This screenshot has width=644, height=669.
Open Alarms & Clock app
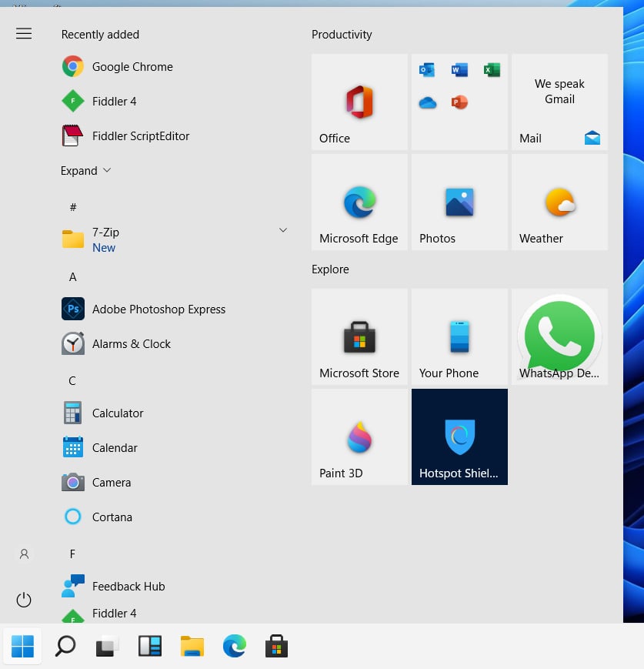tap(131, 344)
